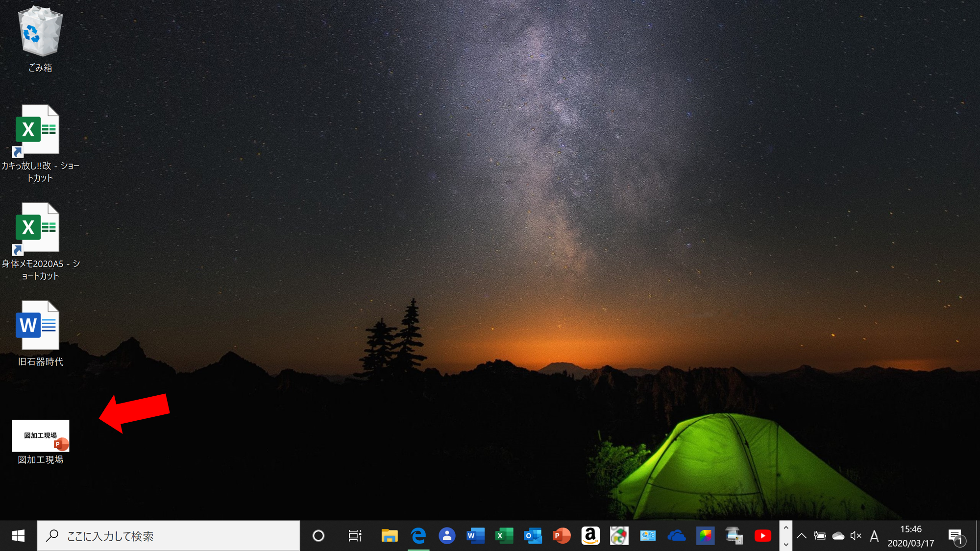Open the OneDrive cloud app on taskbar
Screen dimensions: 980x551
coord(677,536)
